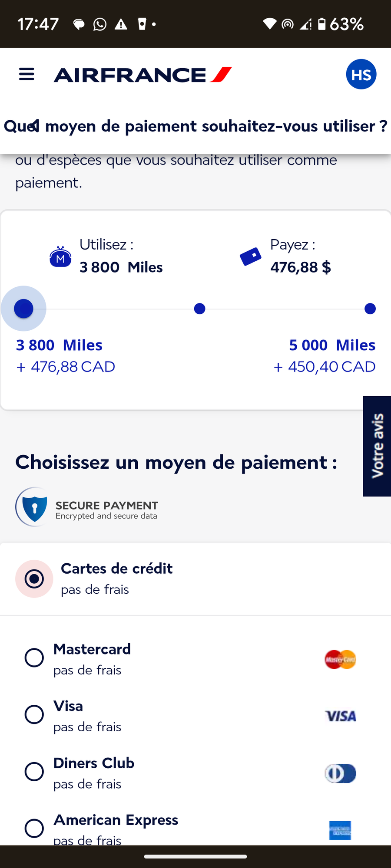
Task: Set miles slider to 5 000 Miles endpoint
Action: 370,309
